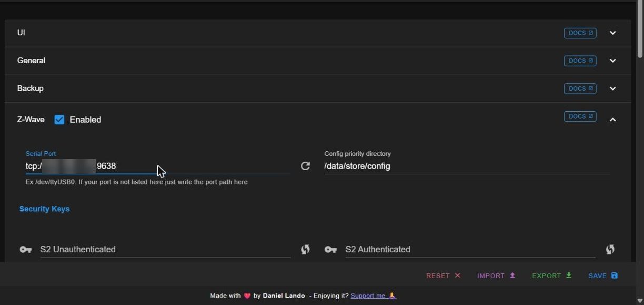The height and width of the screenshot is (305, 644).
Task: Generate a random S2 Unauthenticated key
Action: click(305, 249)
